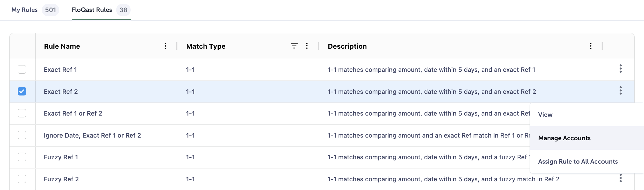This screenshot has width=644, height=190.
Task: Click the 'Fuzzy Ref 1' rule name
Action: 61,157
